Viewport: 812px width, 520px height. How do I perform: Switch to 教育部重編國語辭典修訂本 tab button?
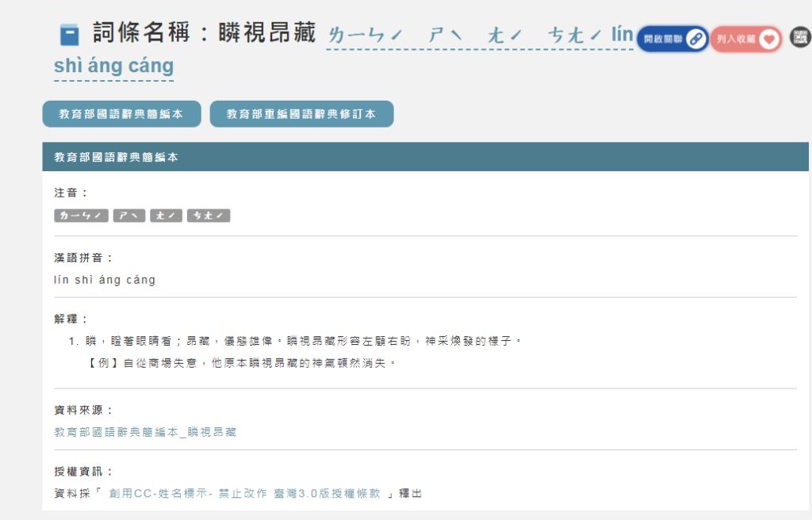pos(301,114)
